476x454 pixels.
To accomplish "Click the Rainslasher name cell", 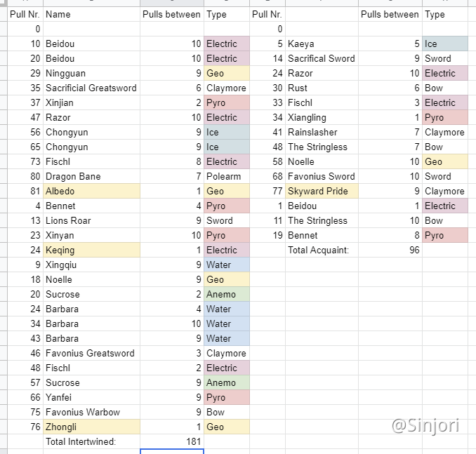I will click(322, 133).
